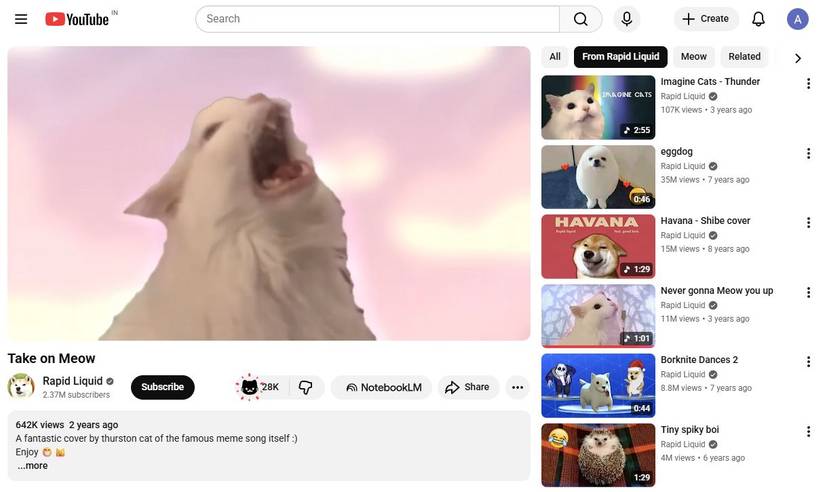Open options menu for Imagine Cats - Thunder

[808, 84]
